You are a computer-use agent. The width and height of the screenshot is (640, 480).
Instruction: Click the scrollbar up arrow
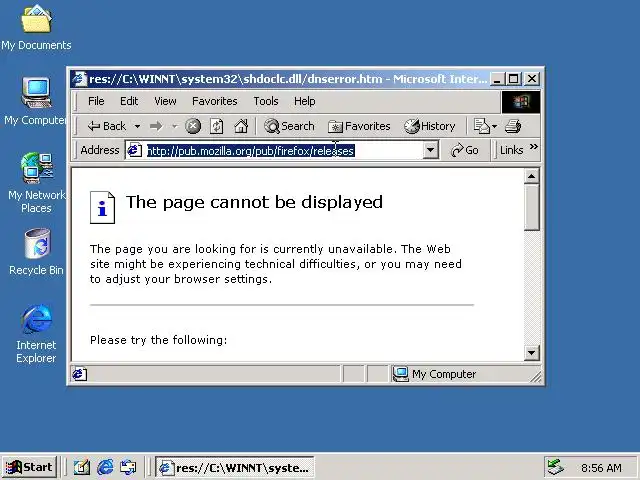[531, 176]
